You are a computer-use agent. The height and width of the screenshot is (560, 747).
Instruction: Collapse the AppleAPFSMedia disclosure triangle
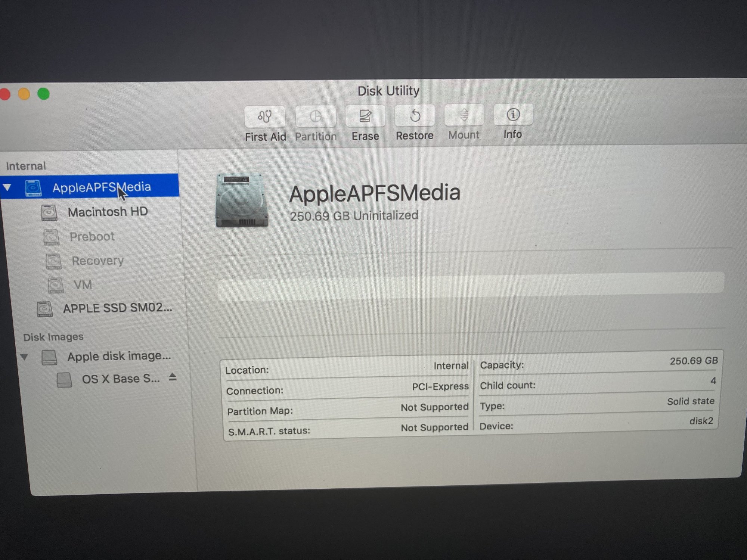pyautogui.click(x=7, y=187)
